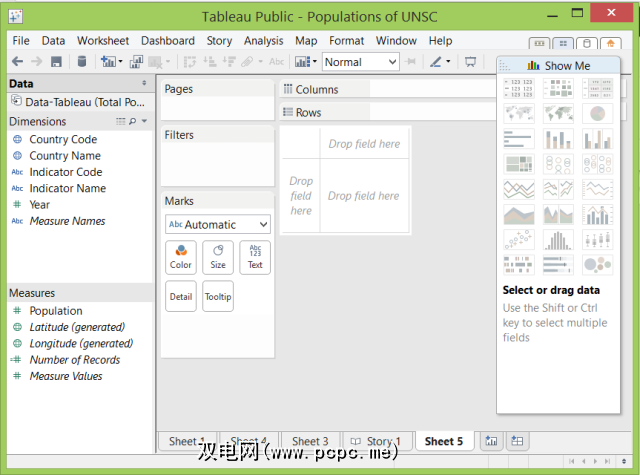Click the duplicate sheet toolbar icon

click(x=136, y=62)
